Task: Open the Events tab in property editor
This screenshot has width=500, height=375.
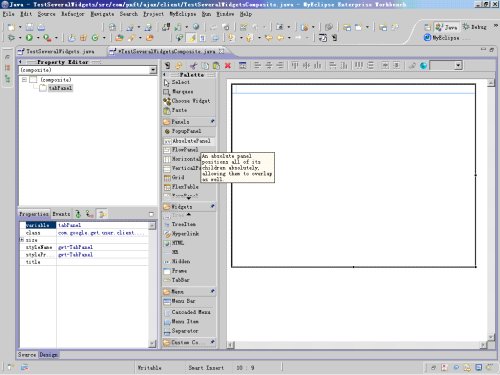Action: (61, 214)
